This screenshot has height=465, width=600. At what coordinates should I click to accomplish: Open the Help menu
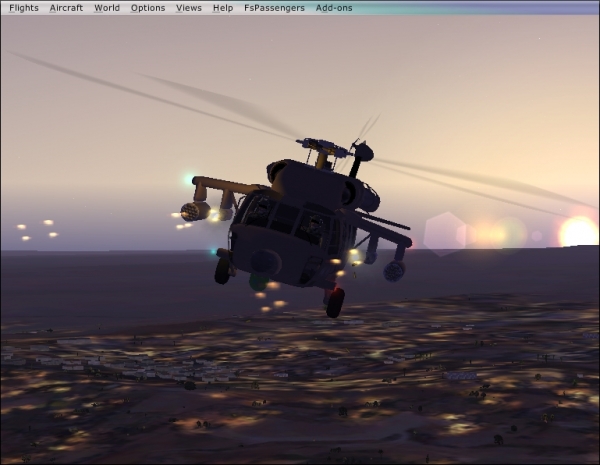(223, 8)
